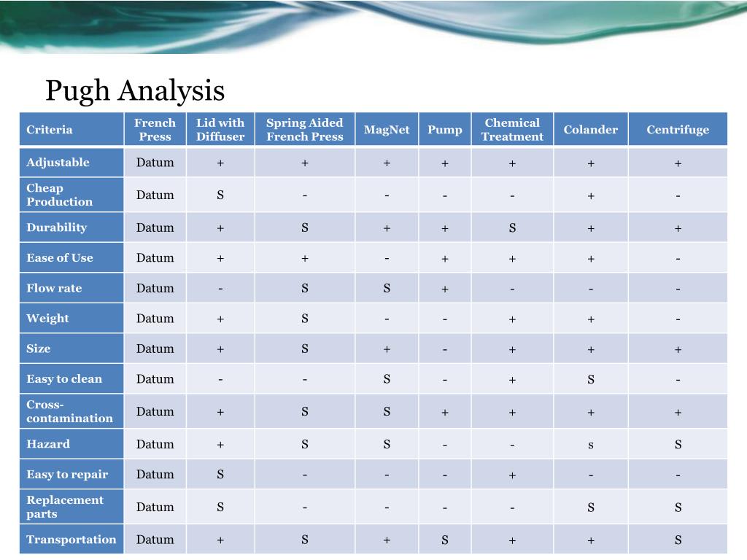Select "S" for Durability under Chemical Treatment

pos(512,227)
